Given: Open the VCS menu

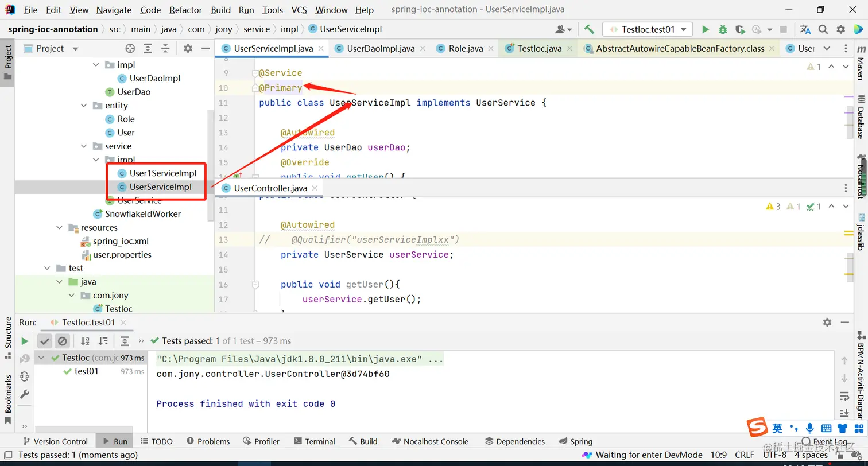Looking at the screenshot, I should (x=299, y=10).
